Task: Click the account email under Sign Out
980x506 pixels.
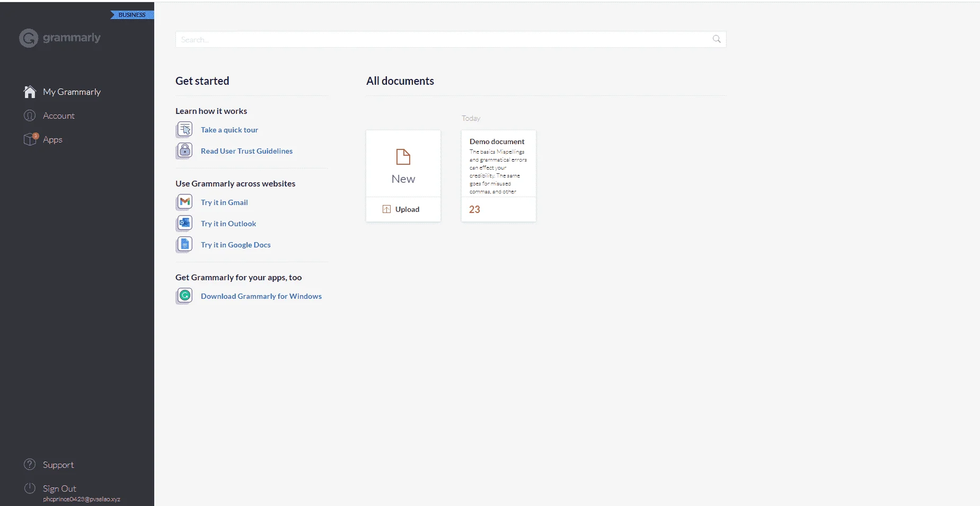Action: [x=82, y=499]
